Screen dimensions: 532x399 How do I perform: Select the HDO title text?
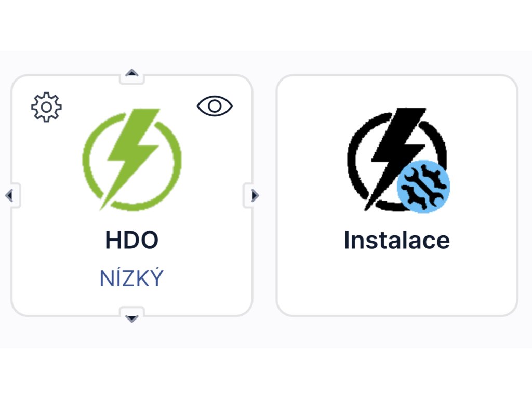(131, 240)
